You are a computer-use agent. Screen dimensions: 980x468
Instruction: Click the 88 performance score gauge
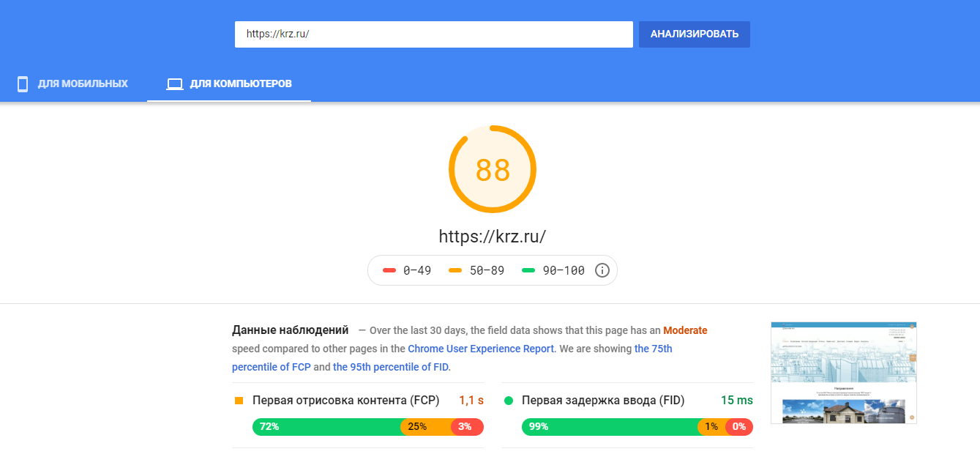point(493,169)
